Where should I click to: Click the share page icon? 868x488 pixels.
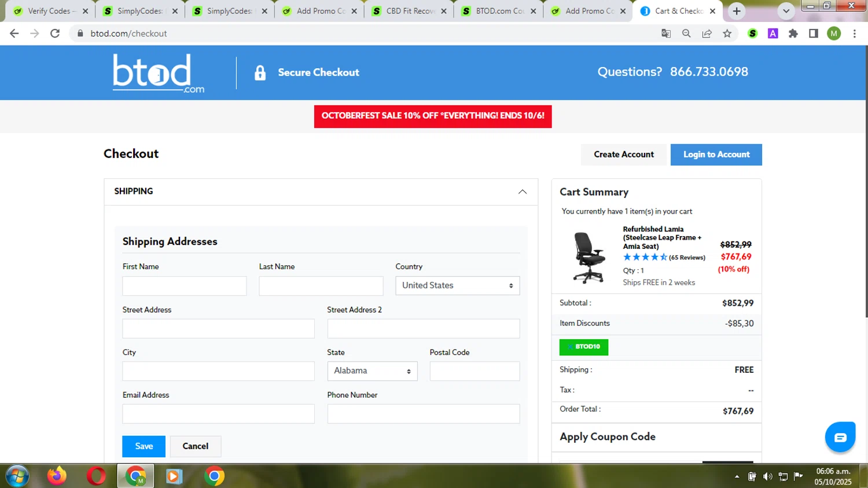707,34
